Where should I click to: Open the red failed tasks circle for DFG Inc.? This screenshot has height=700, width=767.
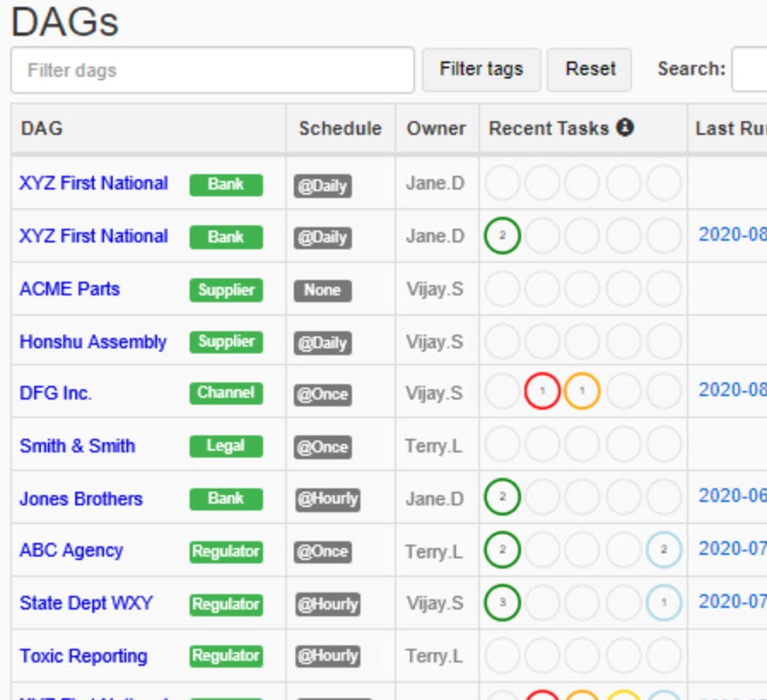tap(542, 391)
